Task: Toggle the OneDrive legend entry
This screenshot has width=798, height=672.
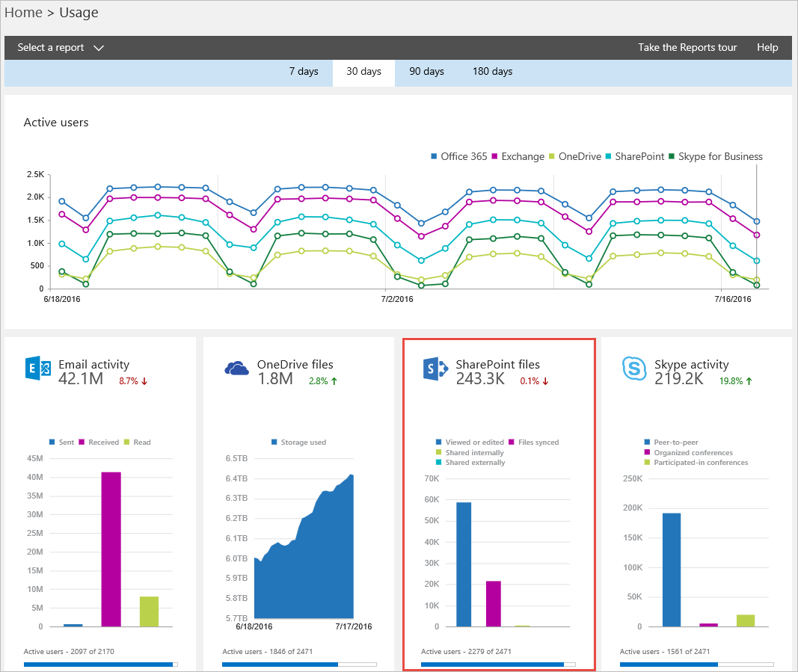Action: pos(574,156)
